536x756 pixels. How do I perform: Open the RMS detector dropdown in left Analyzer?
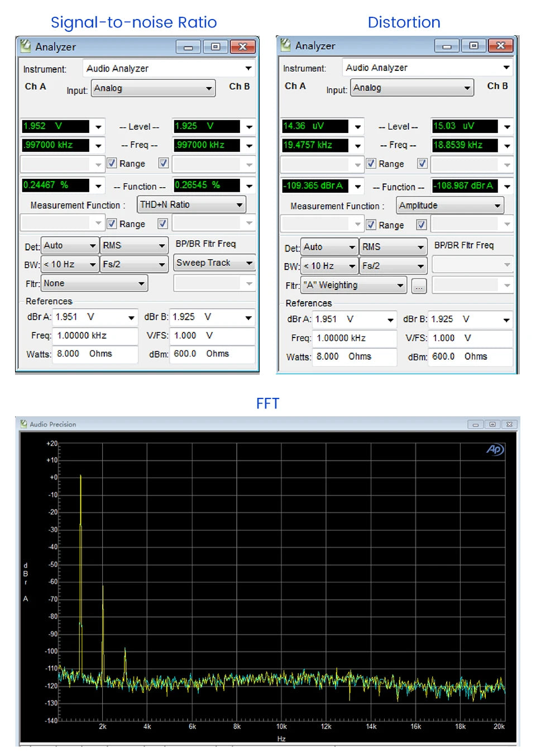[x=134, y=245]
